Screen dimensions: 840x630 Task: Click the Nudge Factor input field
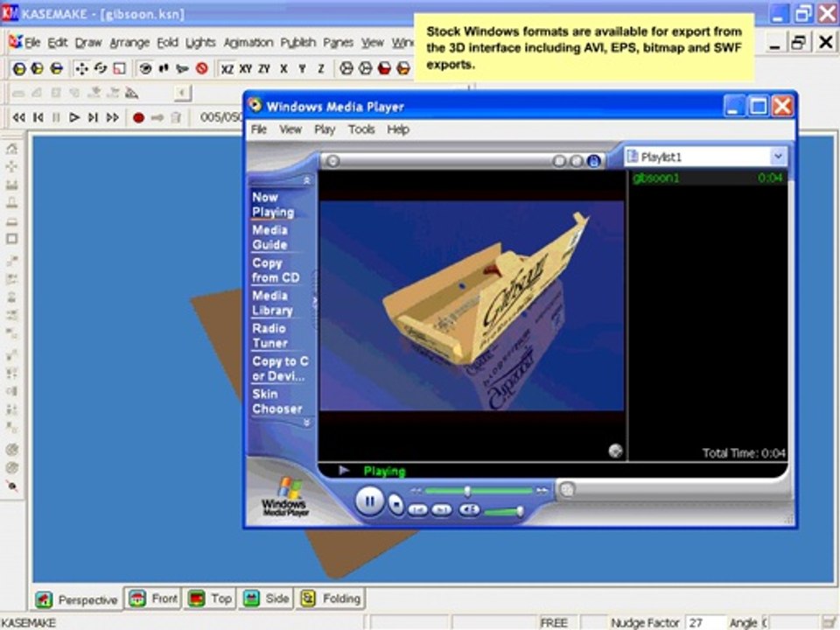705,622
